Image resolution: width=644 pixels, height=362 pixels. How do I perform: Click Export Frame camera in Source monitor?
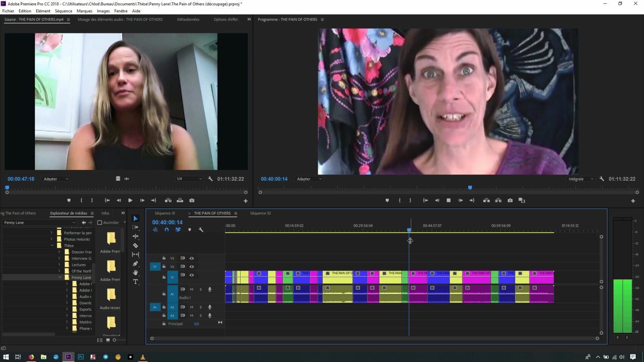[x=192, y=200]
